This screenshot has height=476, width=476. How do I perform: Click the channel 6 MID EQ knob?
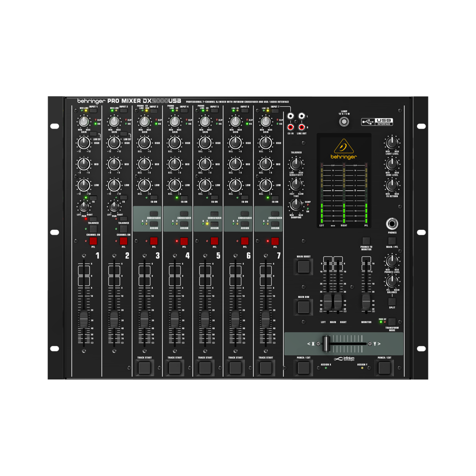coord(236,164)
